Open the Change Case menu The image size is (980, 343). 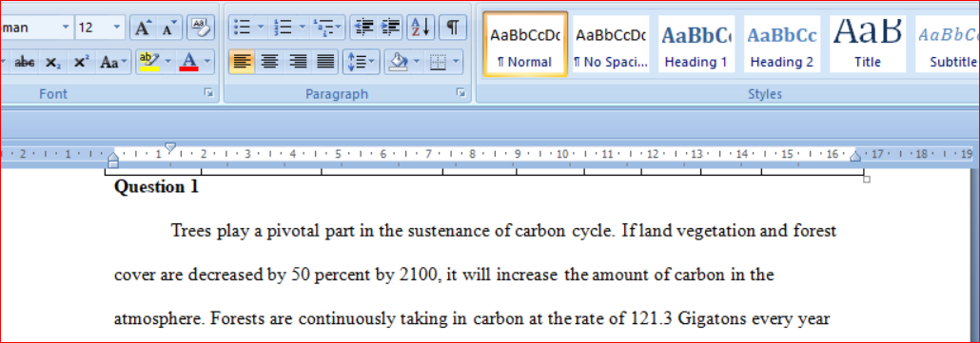click(114, 63)
